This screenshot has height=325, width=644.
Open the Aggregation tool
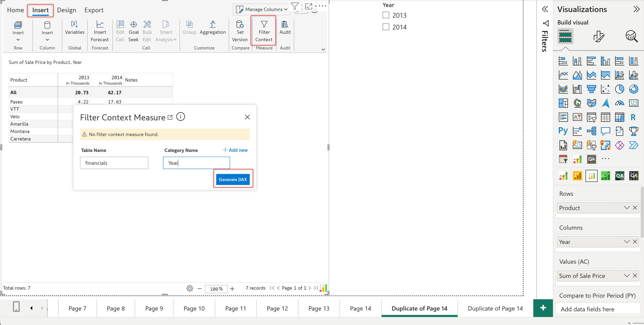[213, 25]
